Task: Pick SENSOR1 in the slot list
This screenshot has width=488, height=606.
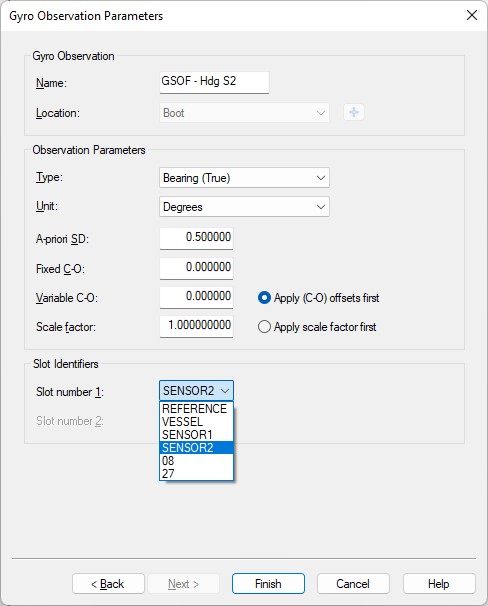Action: click(x=196, y=434)
